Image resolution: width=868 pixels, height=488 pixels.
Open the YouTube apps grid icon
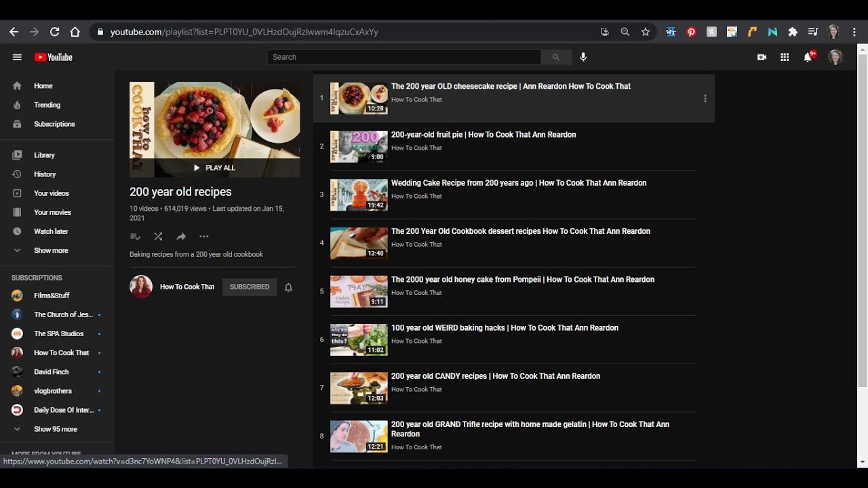pyautogui.click(x=785, y=57)
